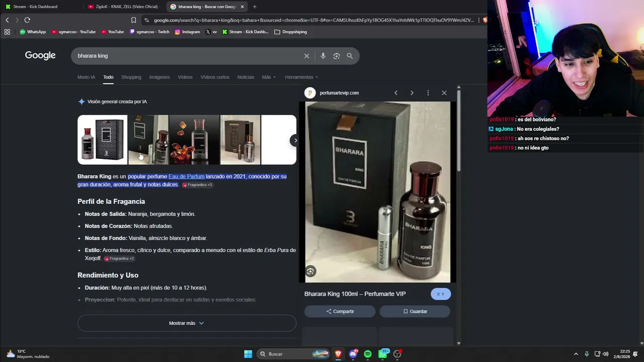Open the Imágenes results tab

(159, 77)
